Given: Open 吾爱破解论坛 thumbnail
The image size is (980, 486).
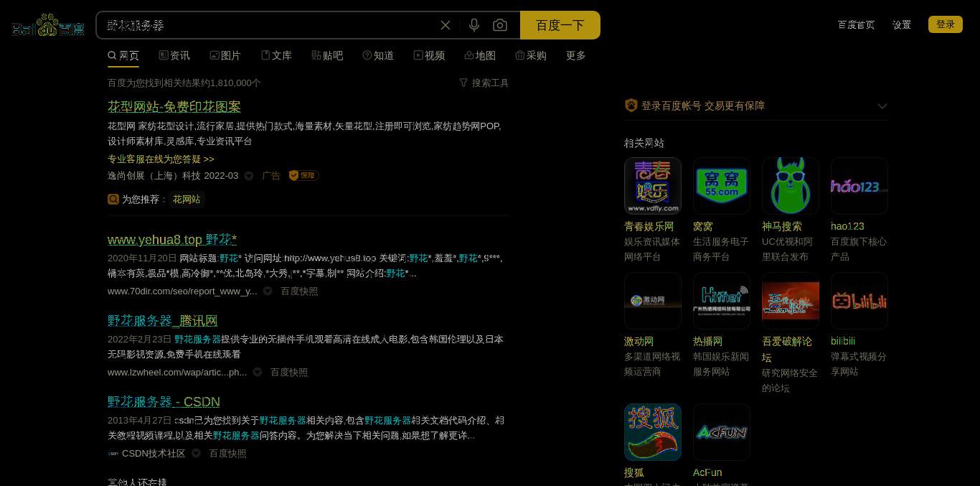Looking at the screenshot, I should 791,301.
